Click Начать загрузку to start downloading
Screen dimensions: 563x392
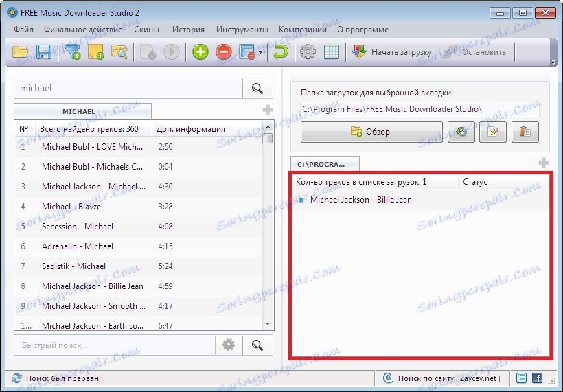[x=392, y=52]
